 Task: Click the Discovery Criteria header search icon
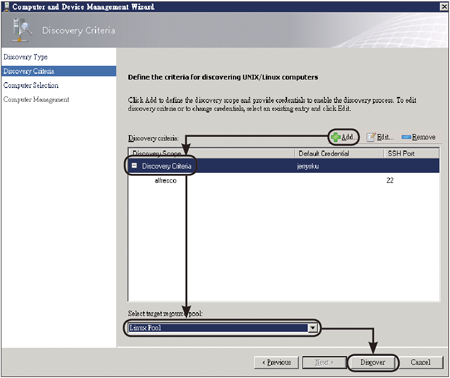[21, 30]
